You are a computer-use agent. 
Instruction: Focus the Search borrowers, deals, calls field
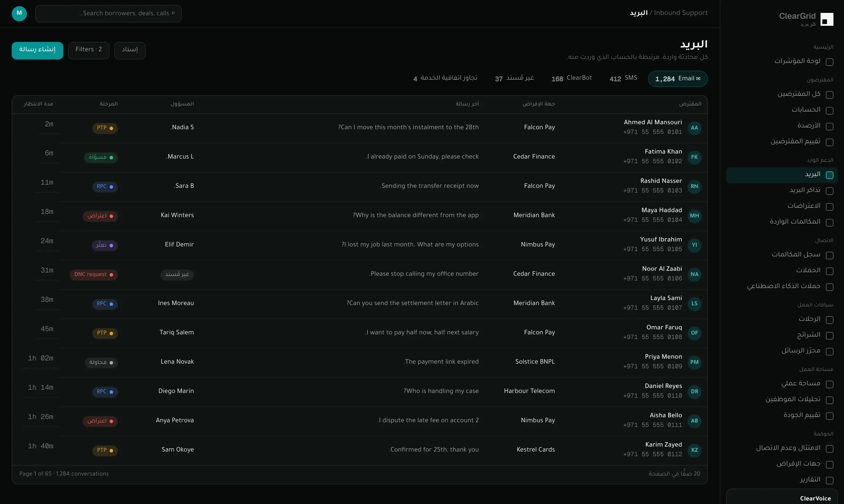(x=108, y=13)
